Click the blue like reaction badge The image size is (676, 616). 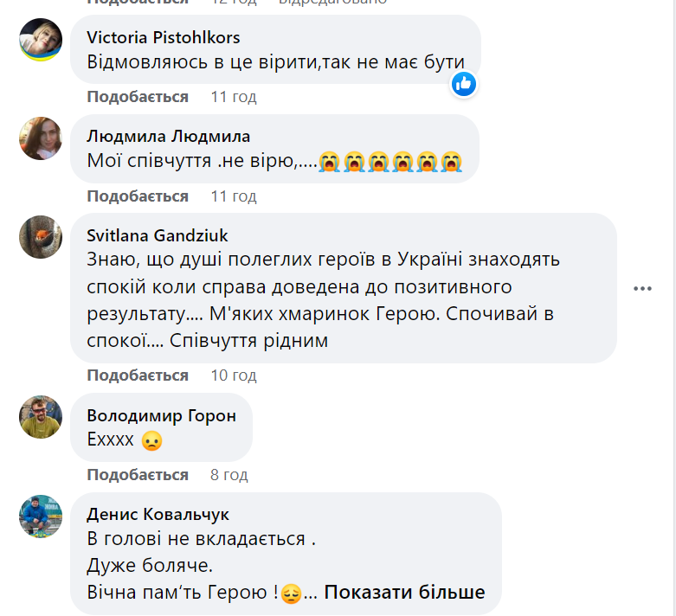point(463,84)
